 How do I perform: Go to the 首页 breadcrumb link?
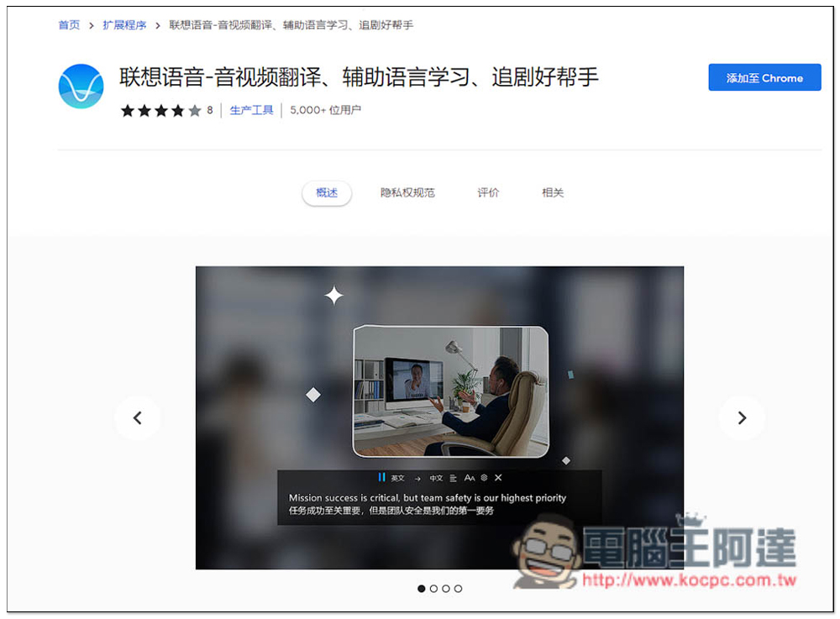click(69, 25)
